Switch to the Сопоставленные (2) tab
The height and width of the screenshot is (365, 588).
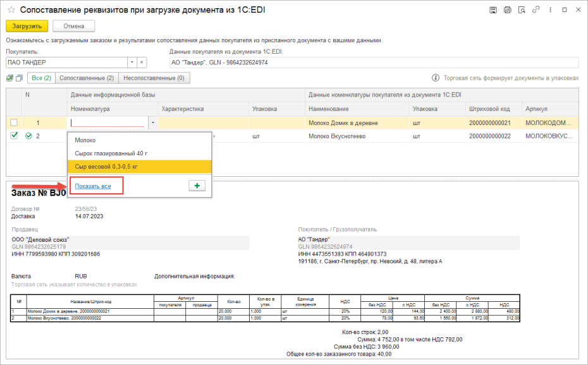(87, 78)
